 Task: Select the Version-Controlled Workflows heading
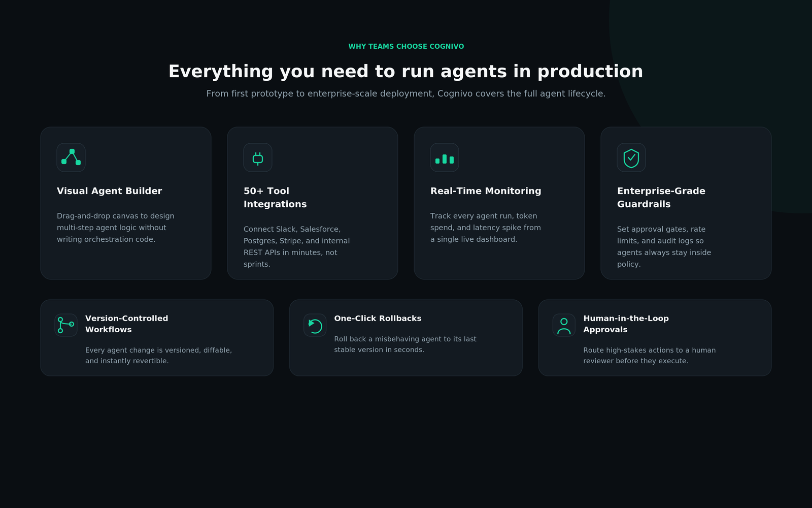(126, 324)
